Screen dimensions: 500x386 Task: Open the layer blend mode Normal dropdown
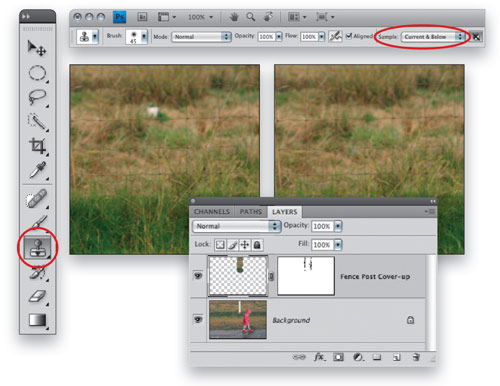pos(236,226)
